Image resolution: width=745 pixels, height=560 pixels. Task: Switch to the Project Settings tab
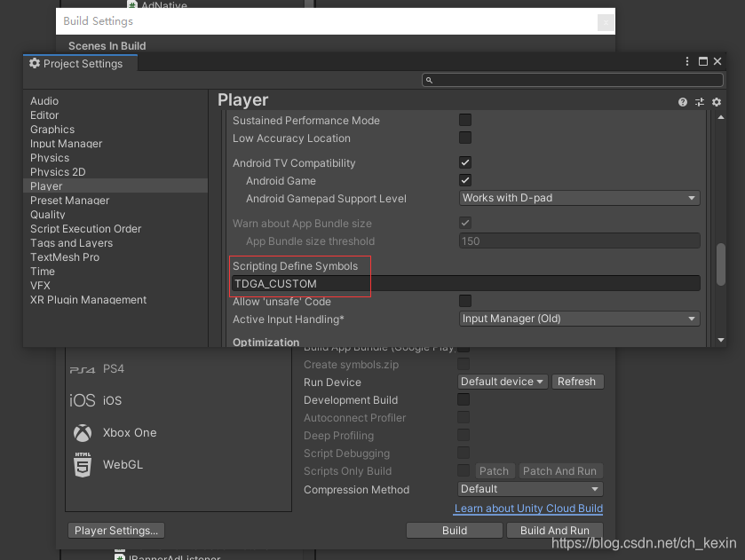click(x=81, y=63)
